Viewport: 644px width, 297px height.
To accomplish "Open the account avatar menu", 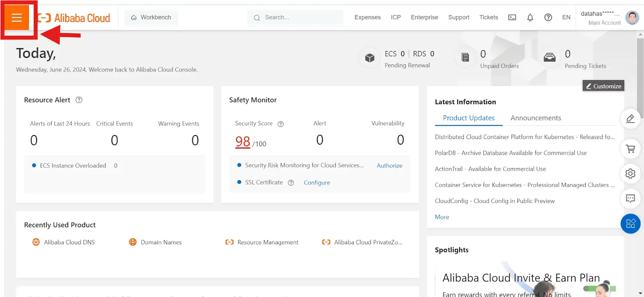I will pyautogui.click(x=632, y=18).
